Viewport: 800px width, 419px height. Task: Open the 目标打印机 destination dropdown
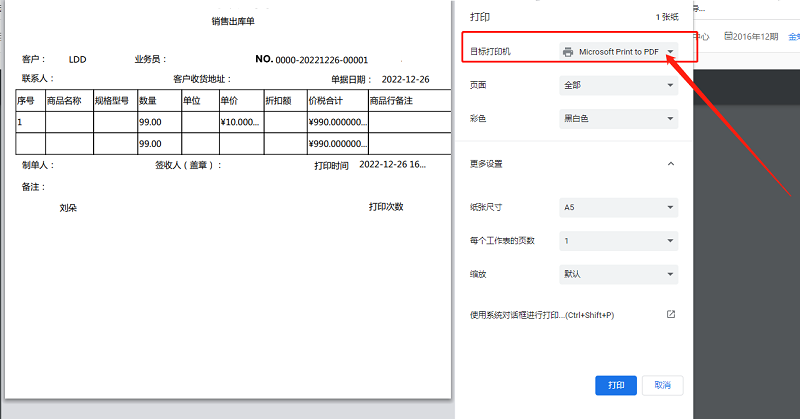619,51
